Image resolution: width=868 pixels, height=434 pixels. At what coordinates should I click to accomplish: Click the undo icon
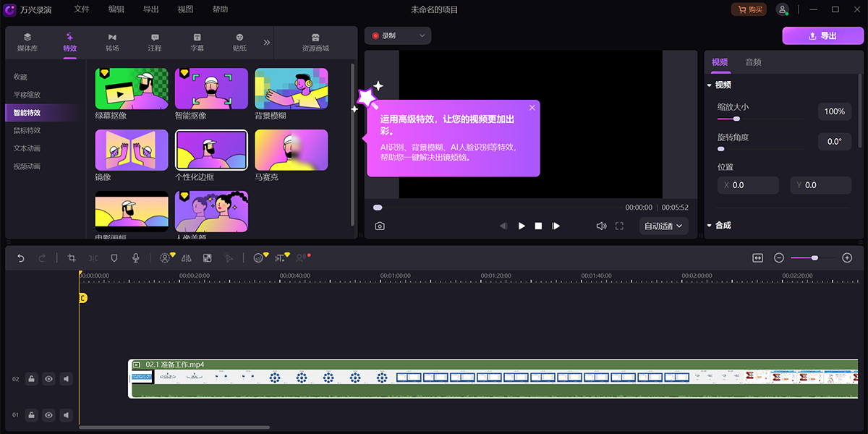tap(21, 258)
